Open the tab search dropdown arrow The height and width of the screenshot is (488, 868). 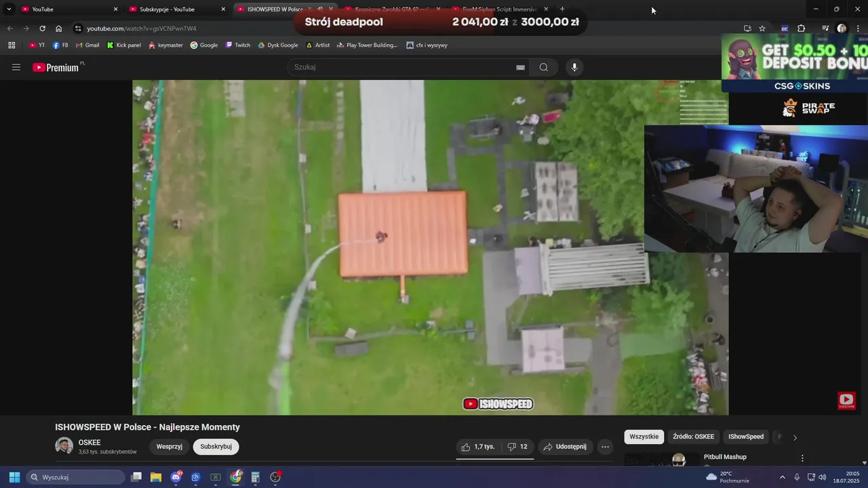(9, 9)
